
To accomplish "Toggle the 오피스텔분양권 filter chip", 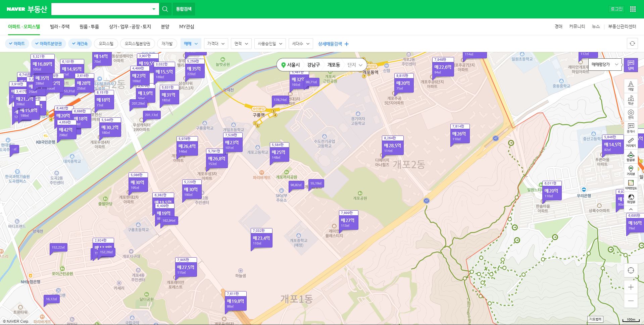I will [x=137, y=44].
